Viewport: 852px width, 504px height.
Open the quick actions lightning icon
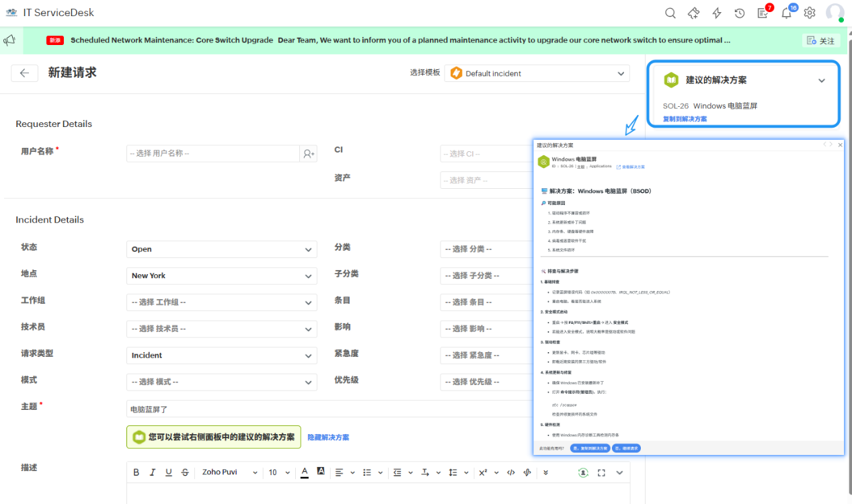(716, 13)
